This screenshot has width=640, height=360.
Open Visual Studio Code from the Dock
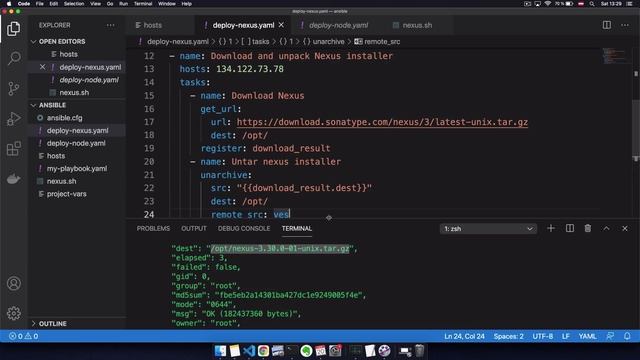249,351
